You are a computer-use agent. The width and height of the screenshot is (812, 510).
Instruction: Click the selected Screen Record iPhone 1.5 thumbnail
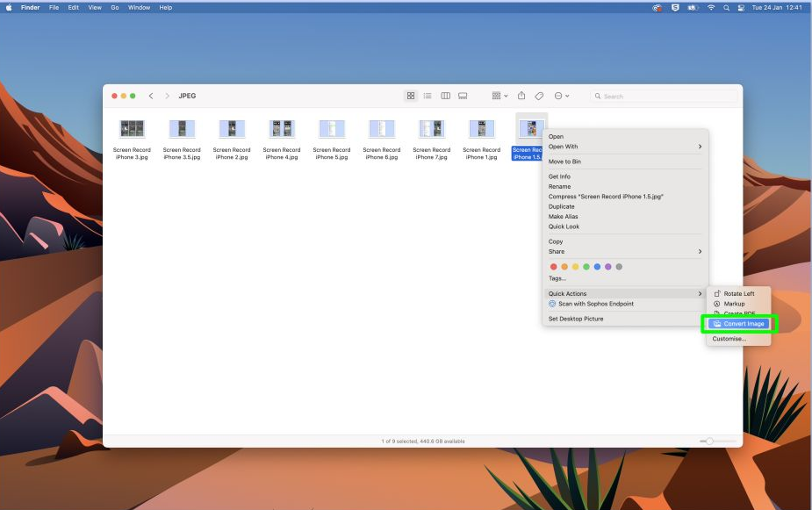531,128
